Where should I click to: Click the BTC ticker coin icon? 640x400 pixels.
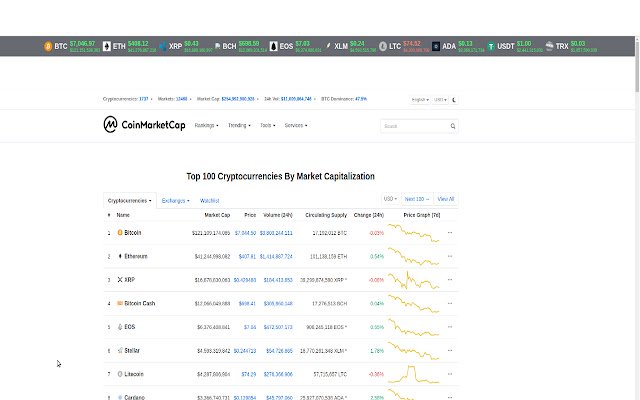tap(48, 46)
